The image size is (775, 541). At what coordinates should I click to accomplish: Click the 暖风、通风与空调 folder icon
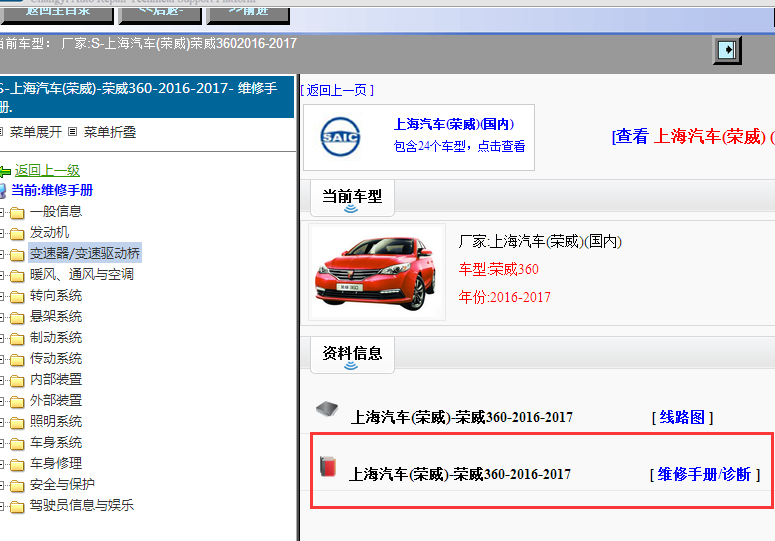click(x=17, y=276)
